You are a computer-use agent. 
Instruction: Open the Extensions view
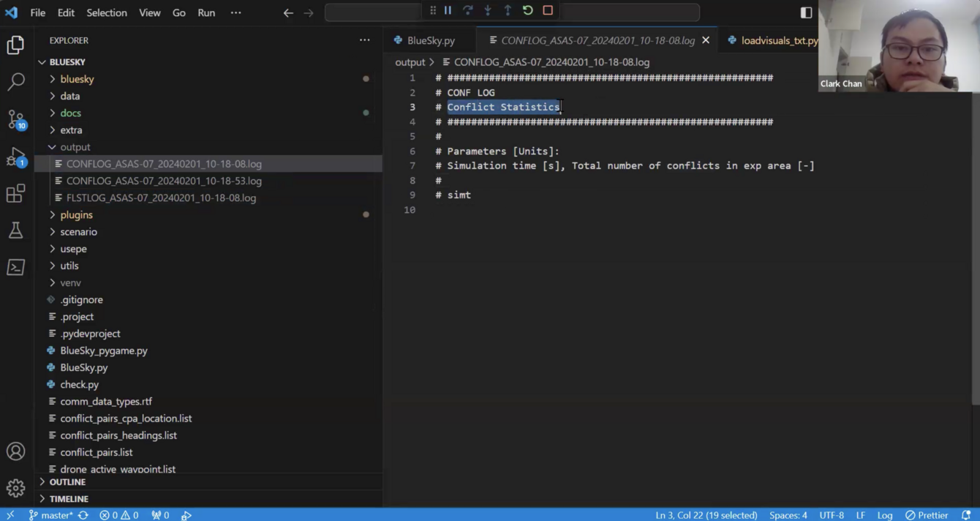[15, 193]
